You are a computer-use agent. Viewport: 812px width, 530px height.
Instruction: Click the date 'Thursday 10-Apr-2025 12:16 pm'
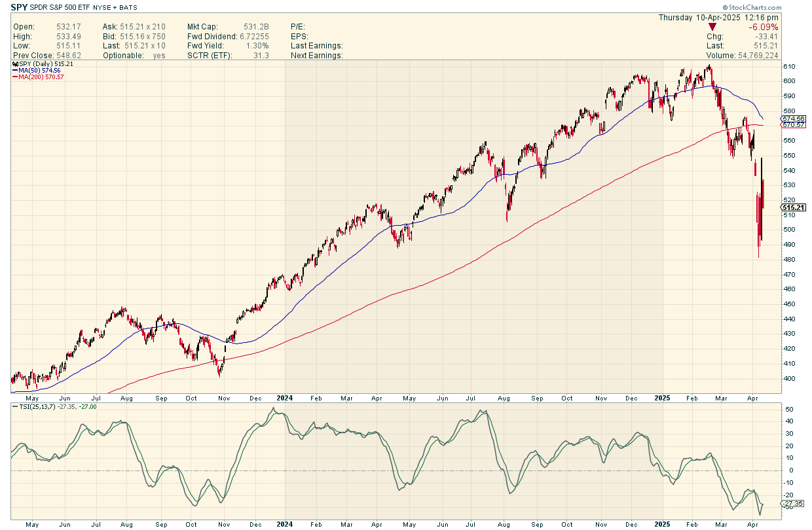(x=718, y=17)
